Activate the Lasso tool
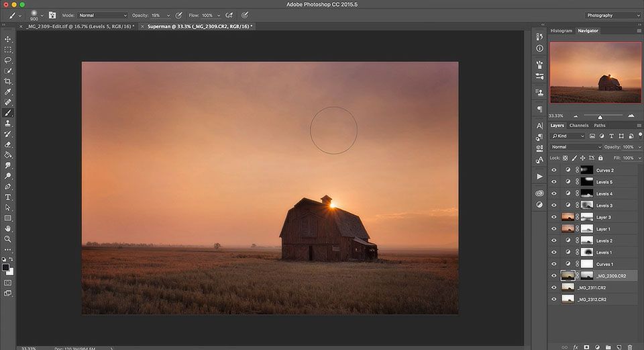 8,60
